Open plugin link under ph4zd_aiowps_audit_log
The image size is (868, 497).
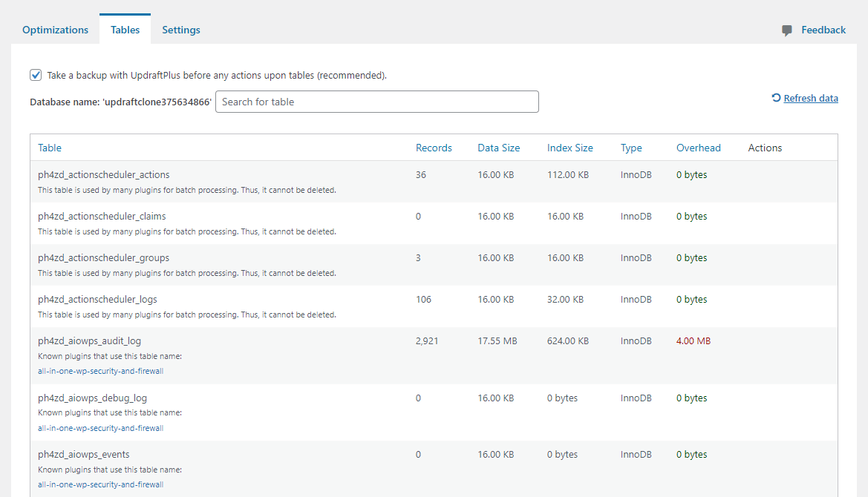click(x=100, y=371)
